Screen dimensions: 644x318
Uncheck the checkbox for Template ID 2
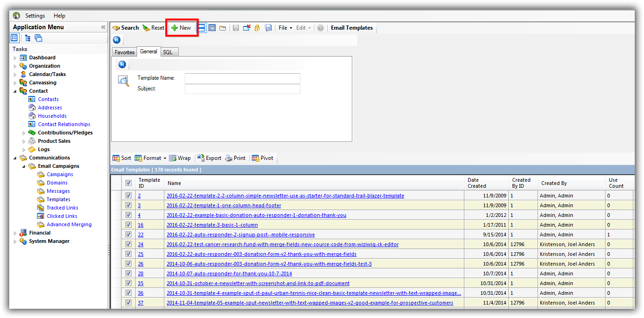(128, 196)
